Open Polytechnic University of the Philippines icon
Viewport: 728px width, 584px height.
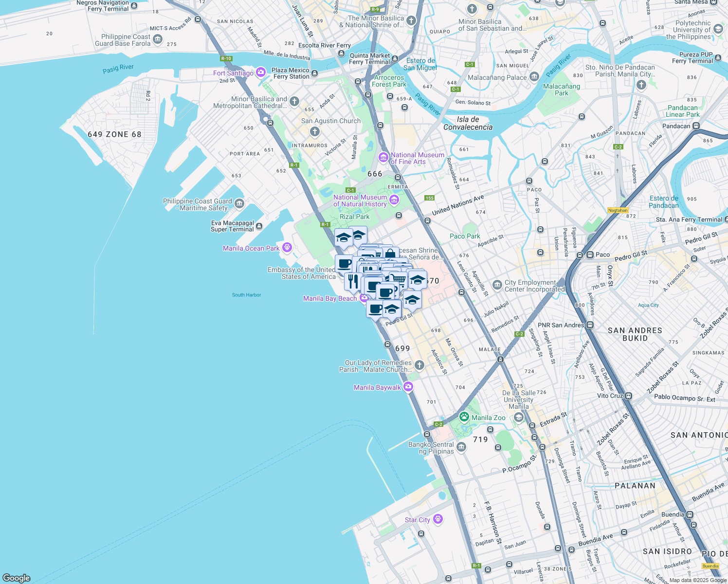click(x=718, y=30)
